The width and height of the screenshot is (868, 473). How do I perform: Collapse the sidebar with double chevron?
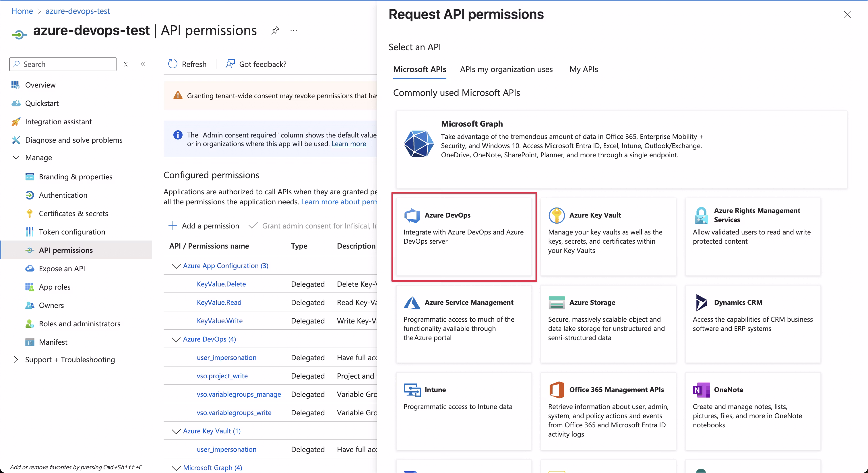pyautogui.click(x=143, y=64)
